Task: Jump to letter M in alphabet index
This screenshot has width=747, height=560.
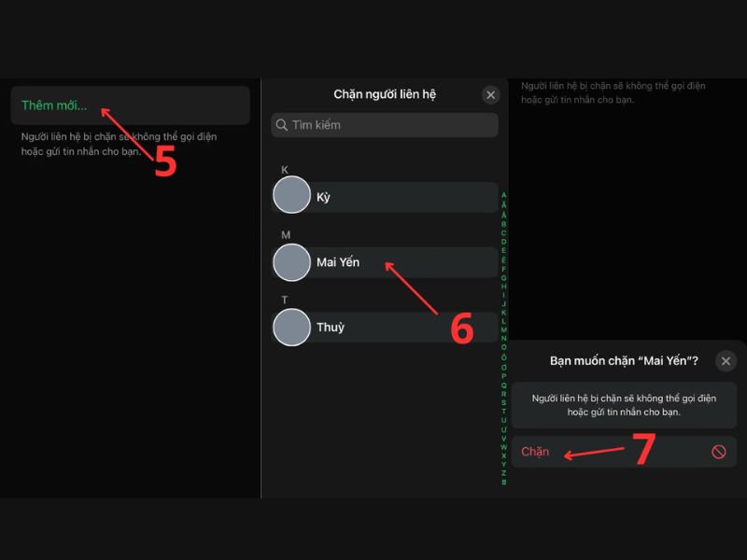Action: pos(504,329)
